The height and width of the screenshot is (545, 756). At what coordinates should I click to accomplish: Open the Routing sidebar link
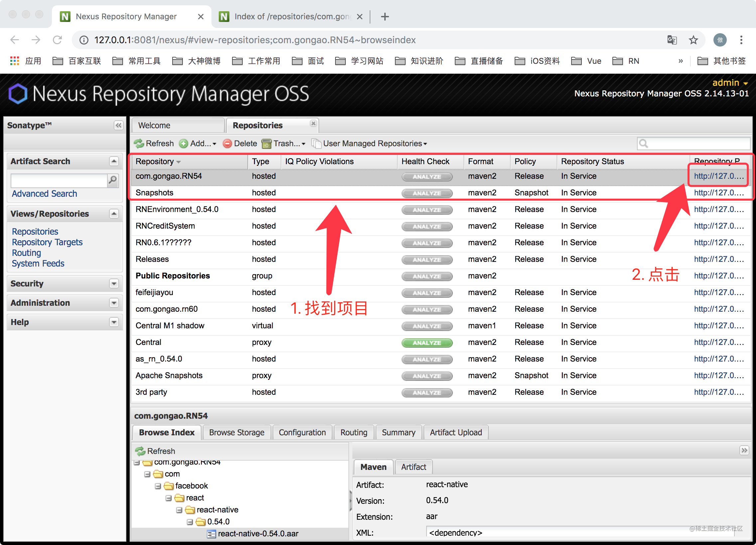pyautogui.click(x=26, y=253)
